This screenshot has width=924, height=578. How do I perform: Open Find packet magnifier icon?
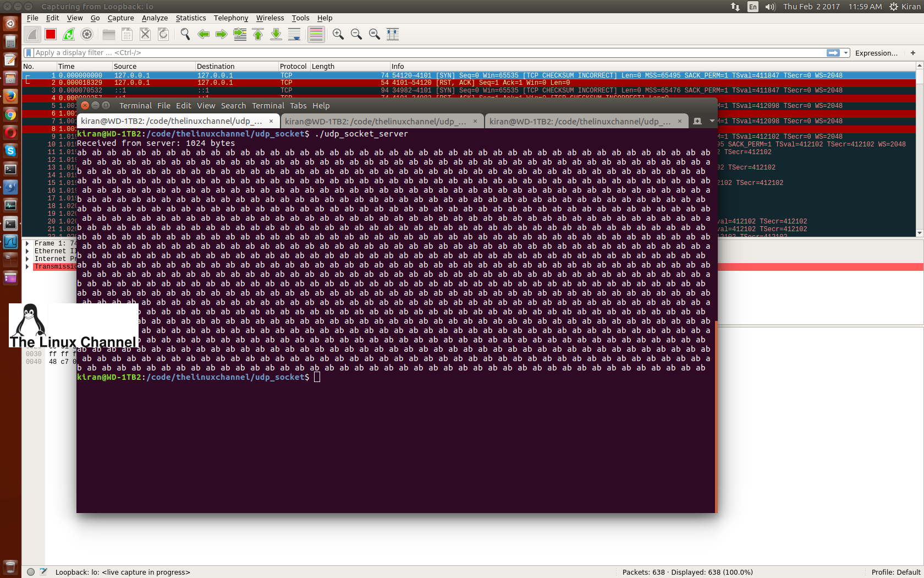click(185, 34)
